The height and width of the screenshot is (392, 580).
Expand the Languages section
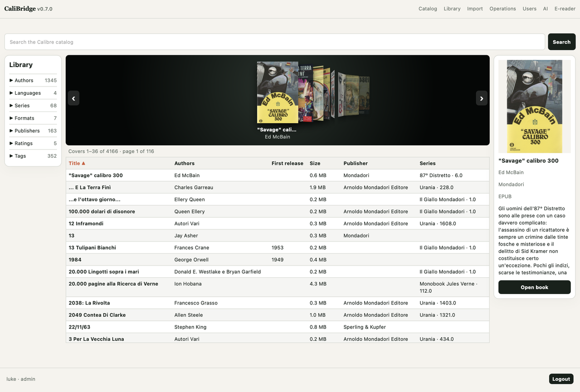(33, 93)
